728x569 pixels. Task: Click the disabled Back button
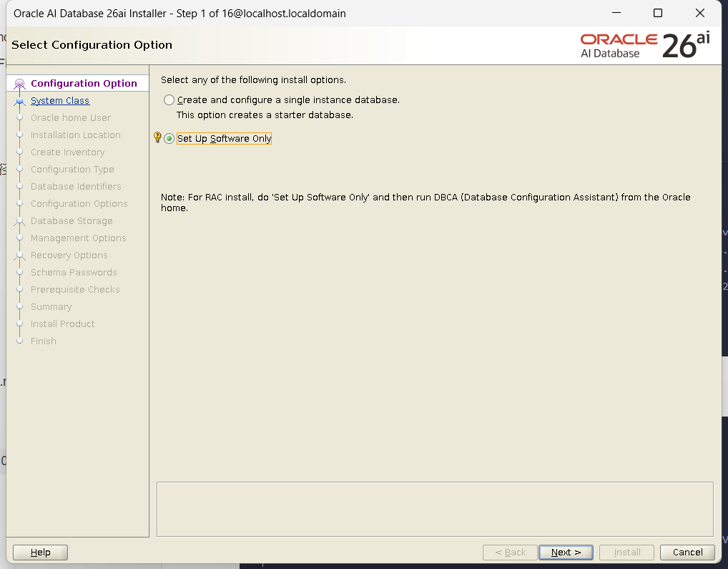pyautogui.click(x=510, y=553)
